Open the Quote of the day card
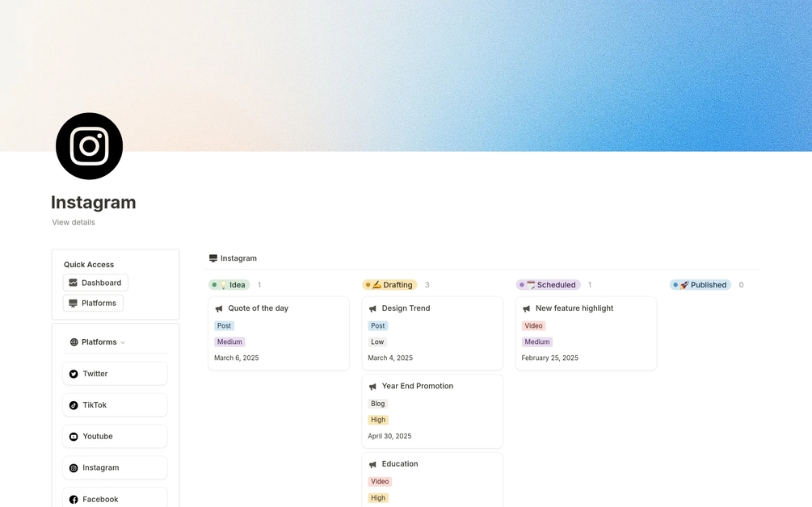Viewport: 812px width, 507px height. [x=279, y=333]
